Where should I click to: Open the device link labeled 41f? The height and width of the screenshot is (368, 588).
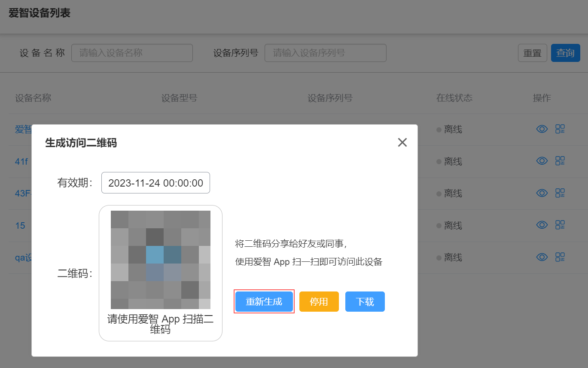click(x=21, y=161)
